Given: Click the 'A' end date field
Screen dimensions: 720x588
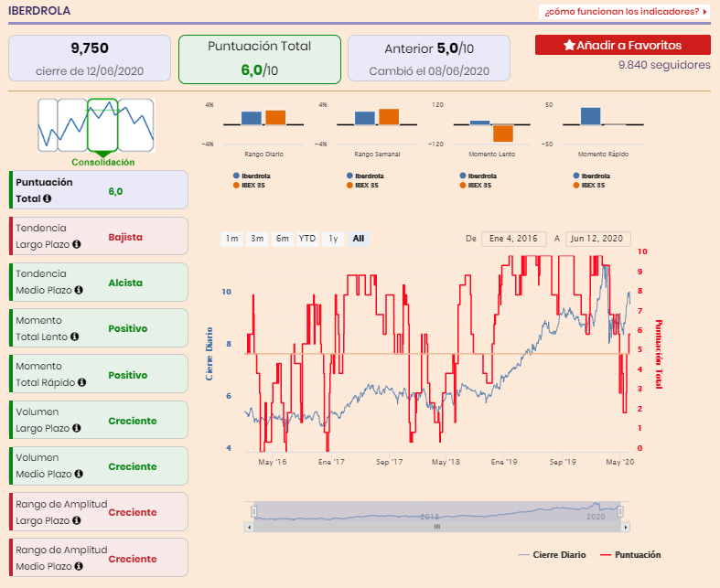Looking at the screenshot, I should tap(597, 239).
